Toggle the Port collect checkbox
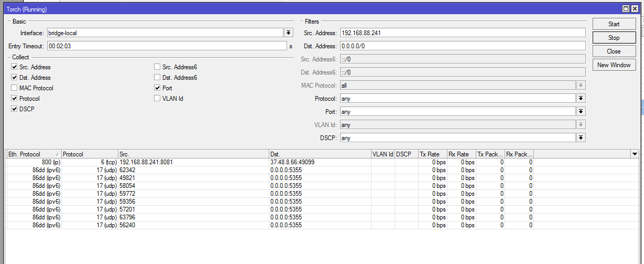 (x=157, y=88)
